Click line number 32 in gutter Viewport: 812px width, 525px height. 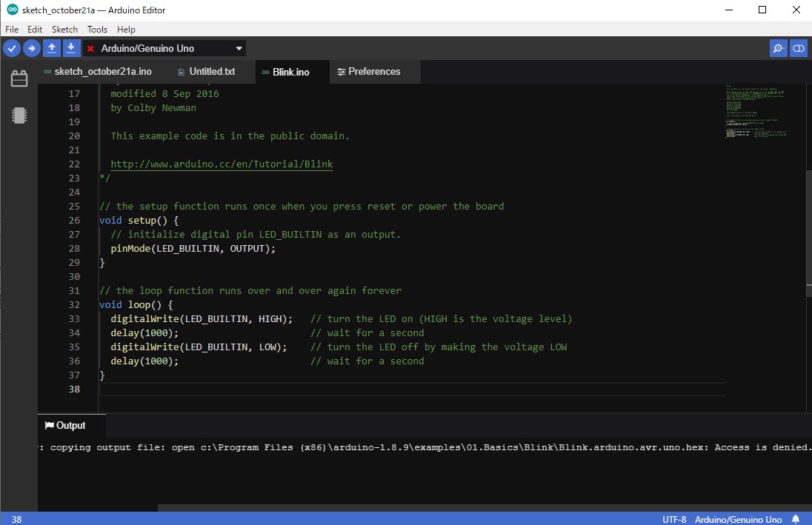click(75, 305)
